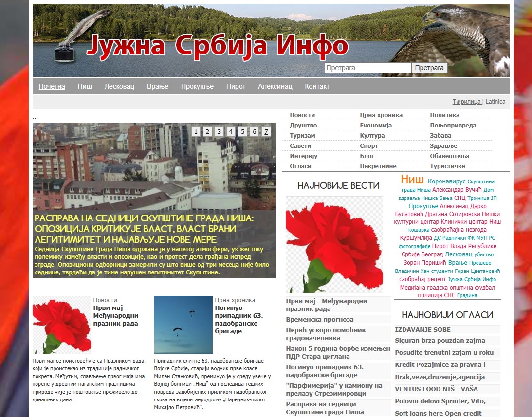Open the IZDAVANJE SOBE classified ad
Screen dimensions: 532x417
tap(422, 329)
